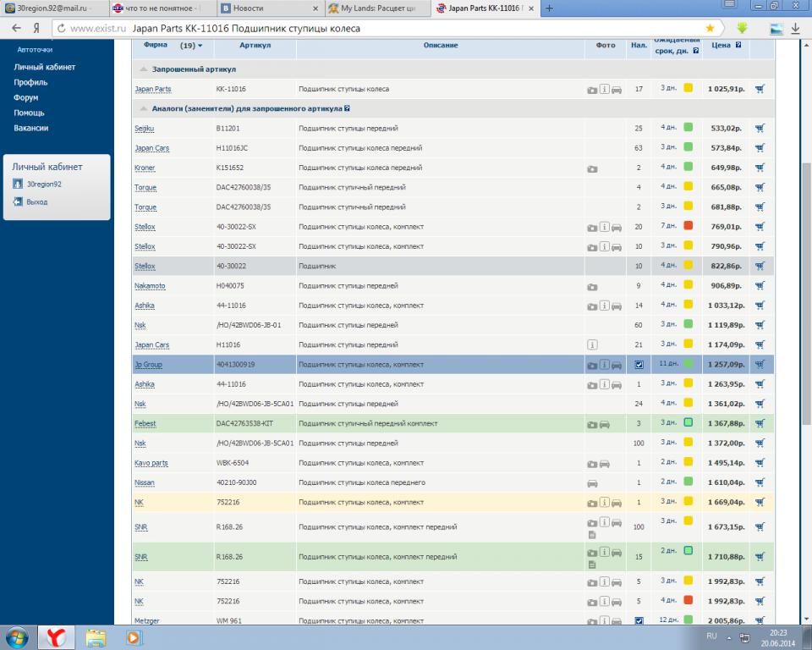This screenshot has width=812, height=650.
Task: Sort by Артикул column header
Action: 255,46
